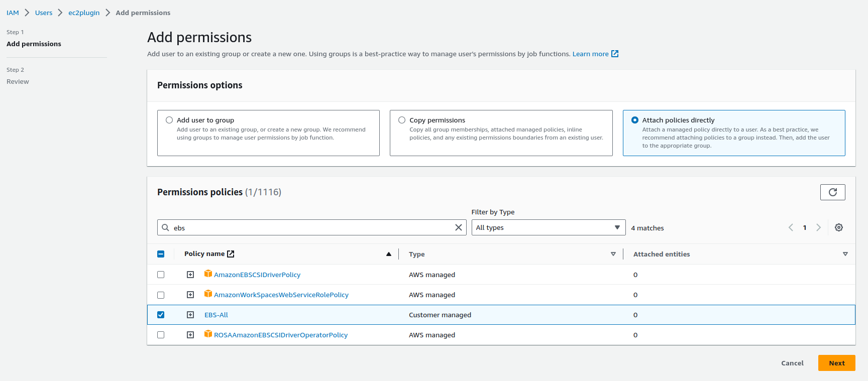Click external link icon after Learn more
Image resolution: width=868 pixels, height=381 pixels.
coord(615,54)
